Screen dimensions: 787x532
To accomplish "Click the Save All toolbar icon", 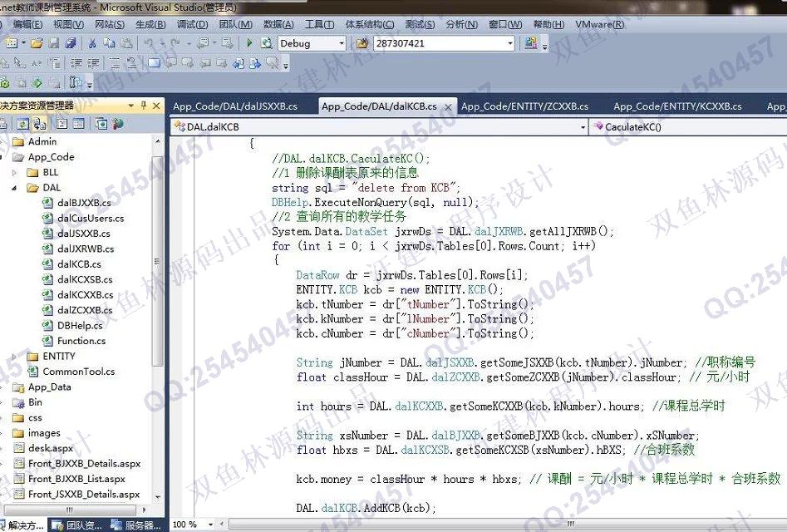I will tap(71, 43).
